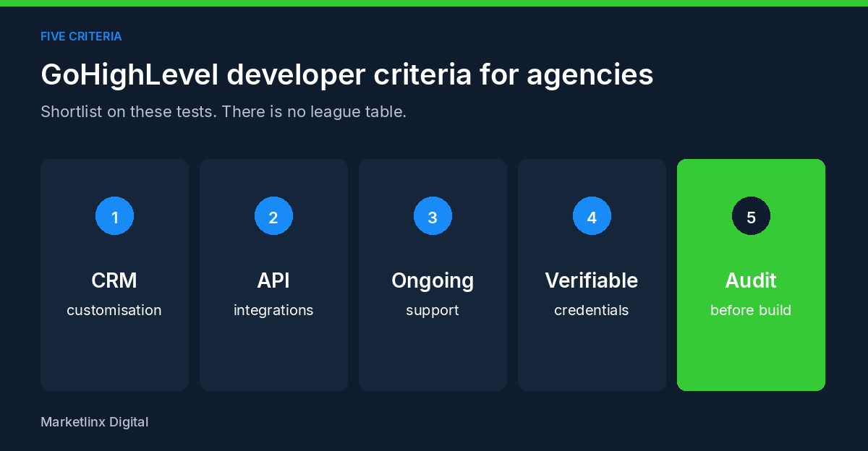Select the API card heading
Screen dimensions: 868x451
[x=273, y=280]
